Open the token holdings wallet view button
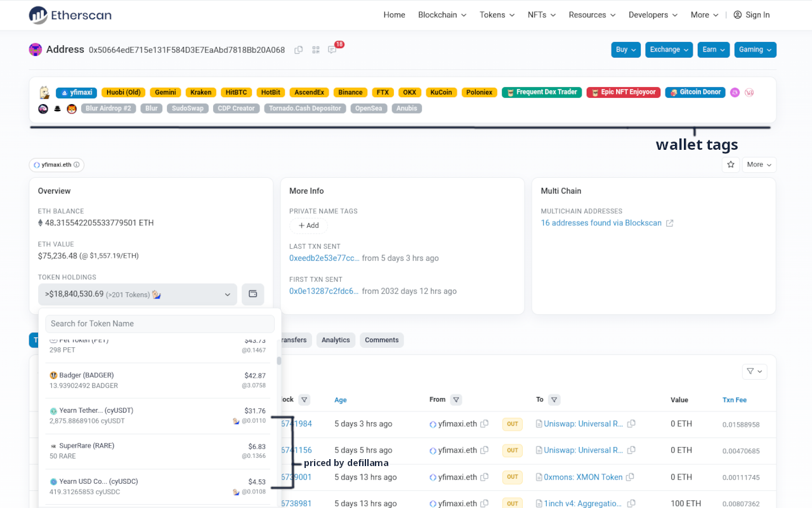The image size is (812, 508). click(x=252, y=294)
